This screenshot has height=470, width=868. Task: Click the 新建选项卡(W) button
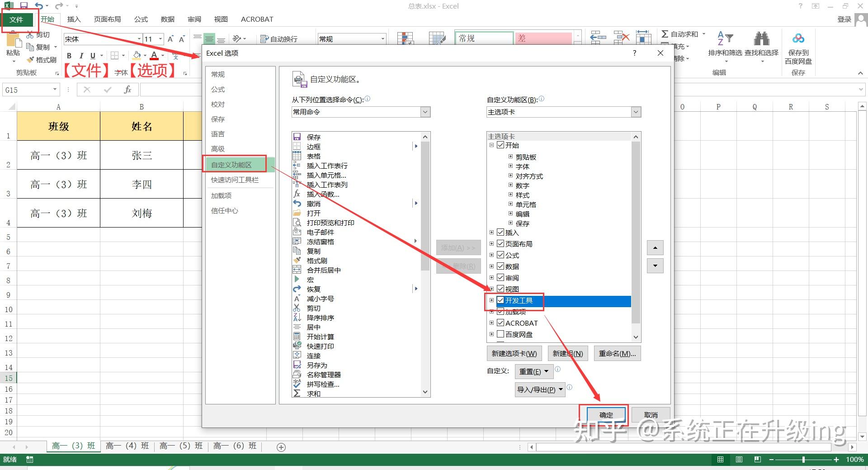(514, 353)
